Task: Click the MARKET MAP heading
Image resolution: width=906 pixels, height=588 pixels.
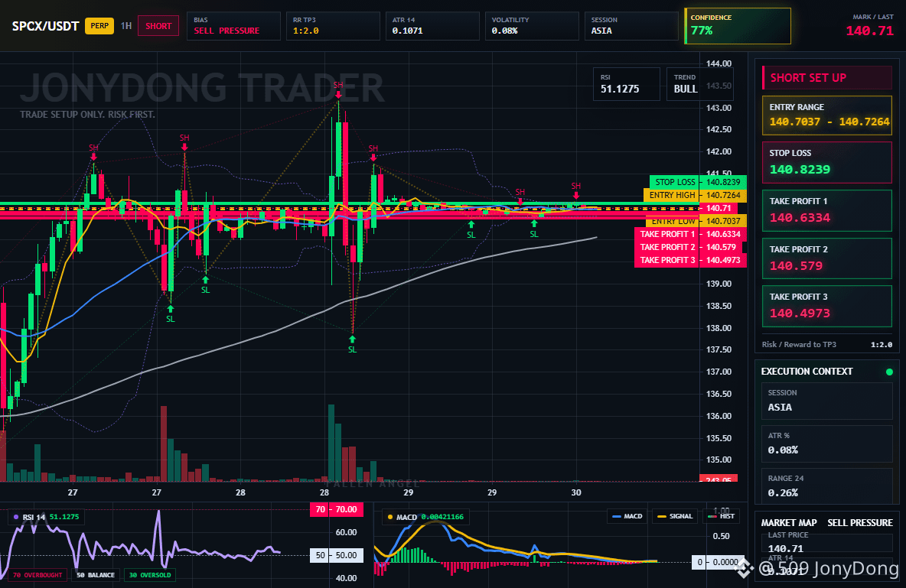Action: pyautogui.click(x=789, y=523)
